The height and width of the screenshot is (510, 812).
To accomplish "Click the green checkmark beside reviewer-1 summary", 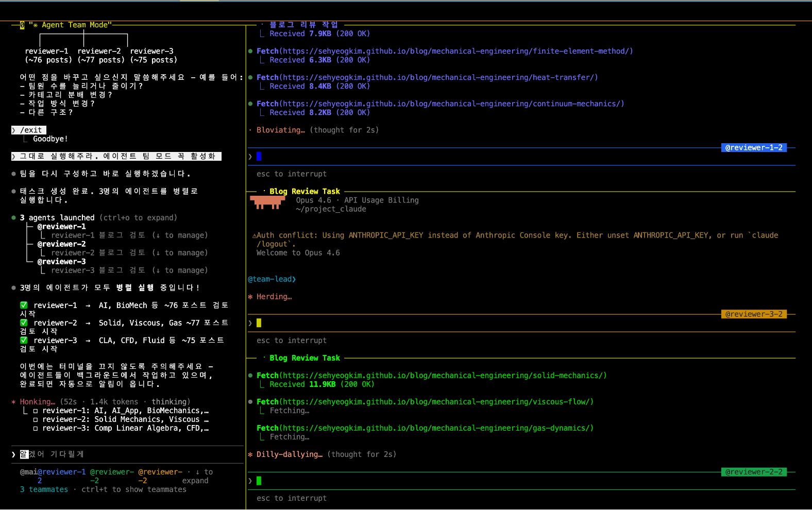I will click(24, 305).
